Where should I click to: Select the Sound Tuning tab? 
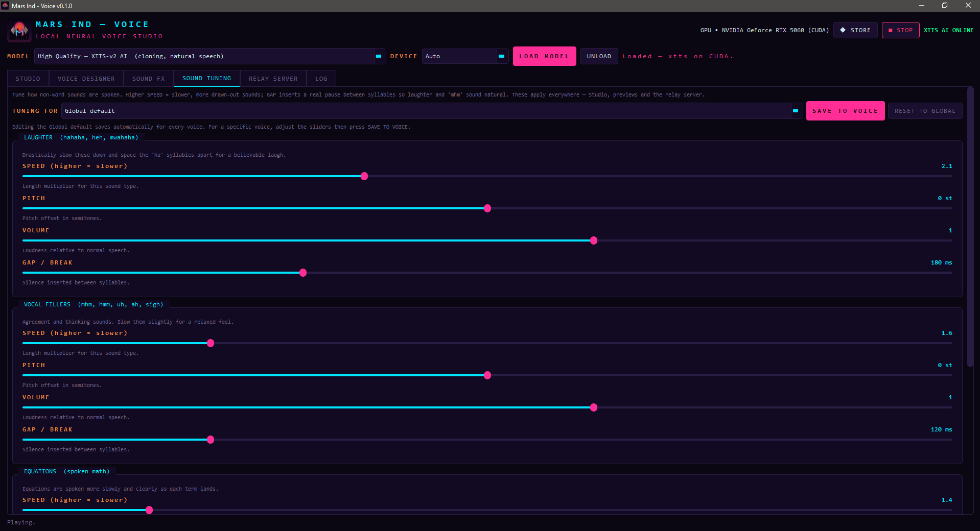(206, 78)
